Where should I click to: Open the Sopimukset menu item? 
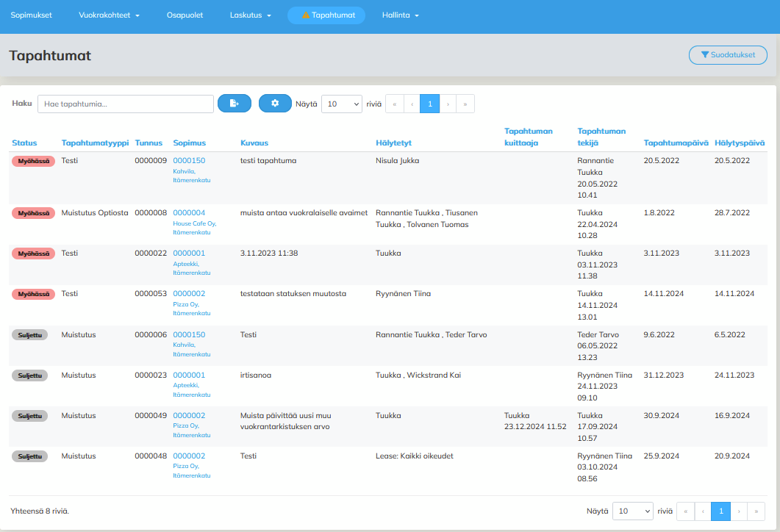pos(31,15)
